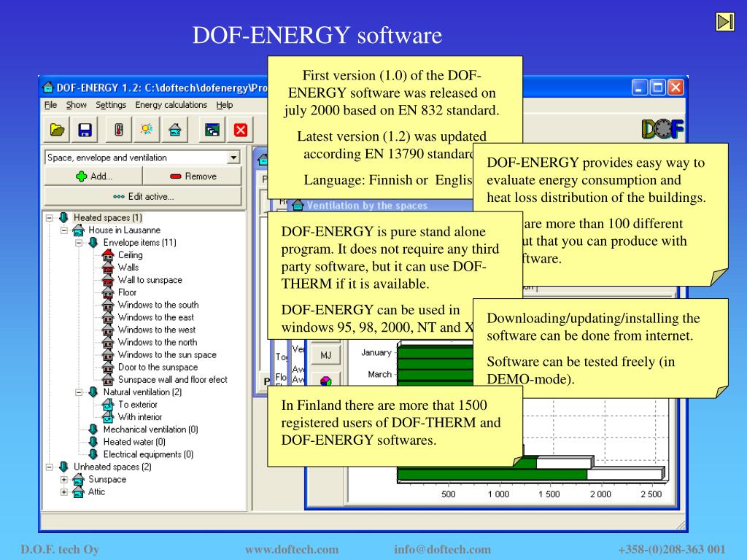Screen dimensions: 747x560
Task: Click the cascading windows toolbar icon
Action: point(212,130)
